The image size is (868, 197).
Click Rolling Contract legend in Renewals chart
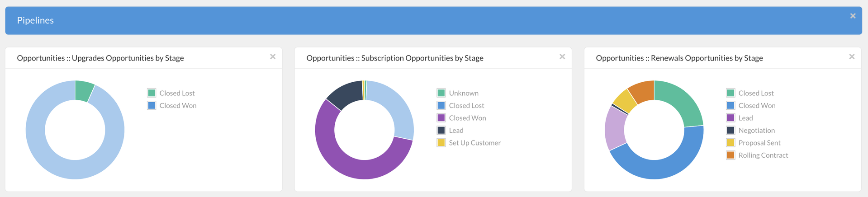[x=763, y=155]
